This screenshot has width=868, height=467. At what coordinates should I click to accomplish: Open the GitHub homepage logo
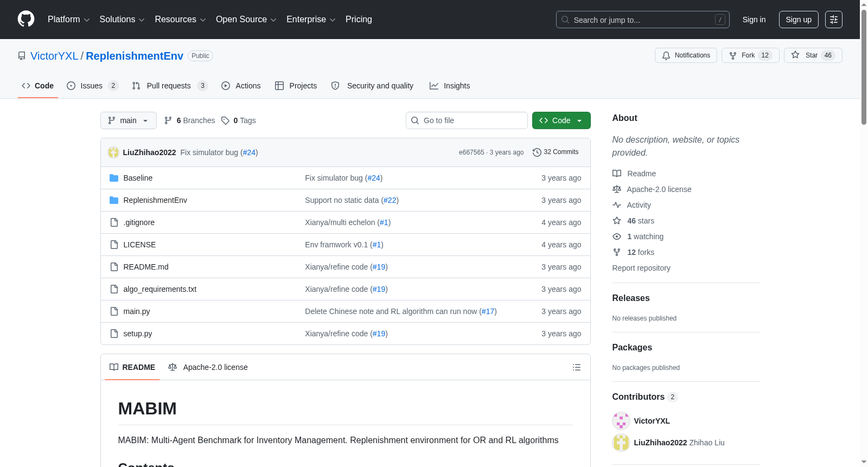point(26,19)
